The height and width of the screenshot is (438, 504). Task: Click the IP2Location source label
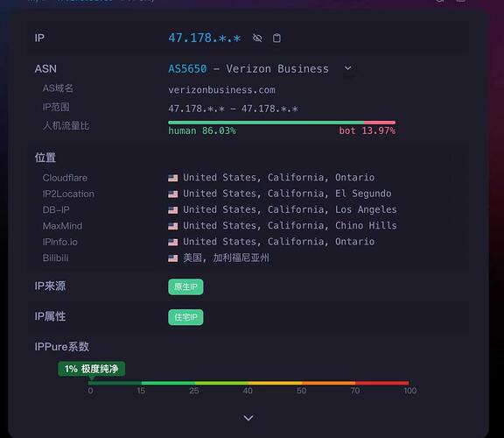[x=68, y=194]
